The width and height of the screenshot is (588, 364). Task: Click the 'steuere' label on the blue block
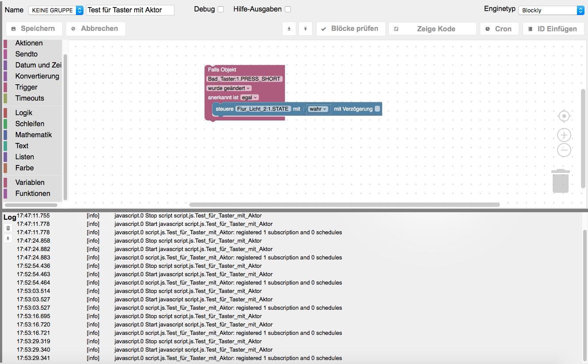[x=224, y=109]
